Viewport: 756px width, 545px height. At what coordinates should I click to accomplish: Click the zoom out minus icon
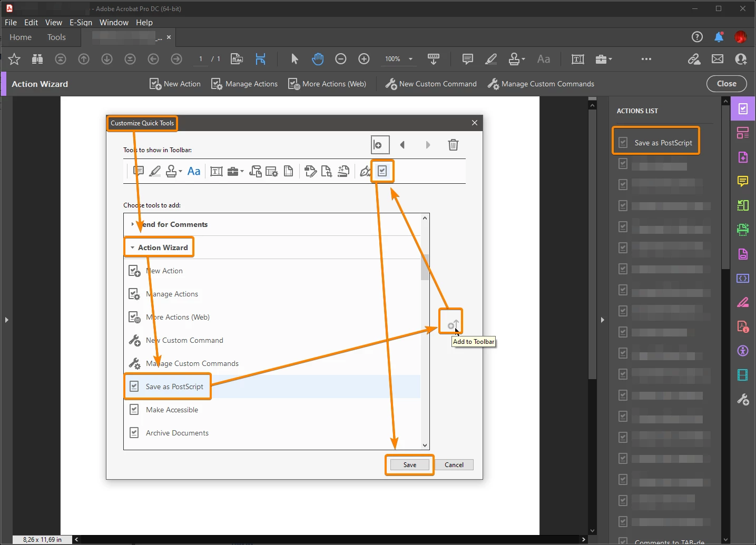tap(341, 59)
